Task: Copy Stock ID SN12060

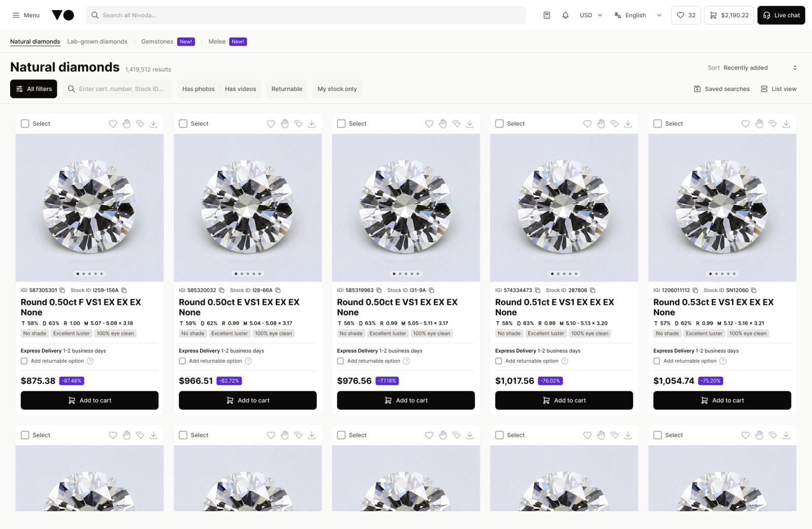Action: tap(754, 290)
